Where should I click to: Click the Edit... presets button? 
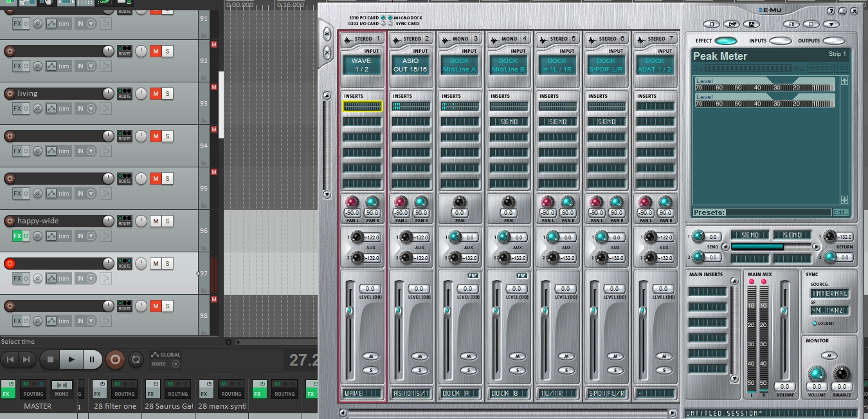click(x=840, y=212)
